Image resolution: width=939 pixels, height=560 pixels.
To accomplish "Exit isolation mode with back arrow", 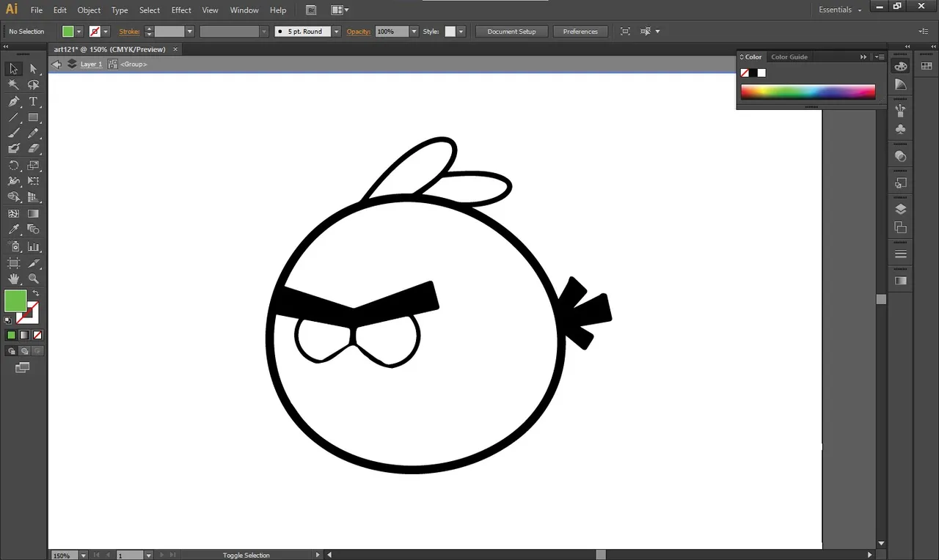I will 56,65.
